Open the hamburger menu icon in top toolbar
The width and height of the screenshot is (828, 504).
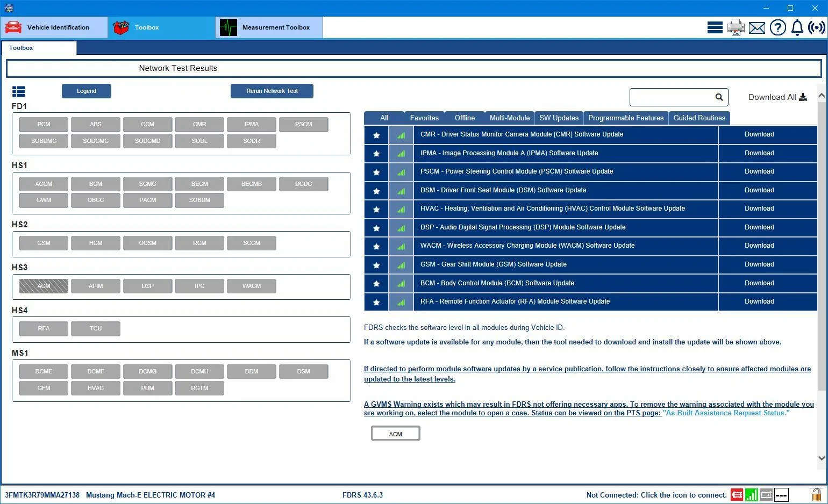(715, 27)
